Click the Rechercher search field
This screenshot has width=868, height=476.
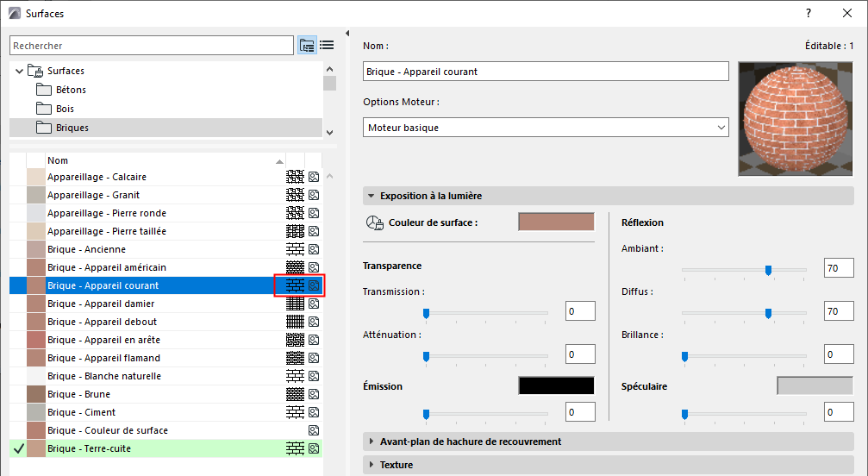pos(152,46)
